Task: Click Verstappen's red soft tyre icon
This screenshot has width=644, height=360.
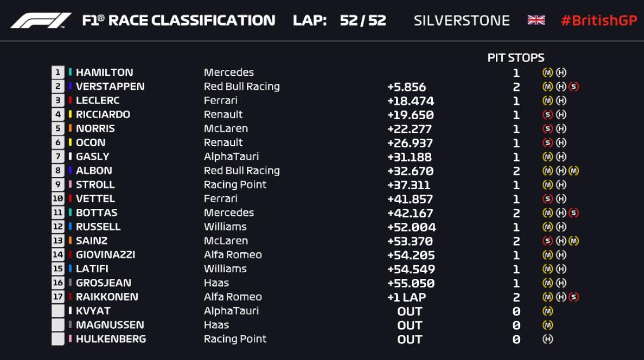Action: coord(573,87)
